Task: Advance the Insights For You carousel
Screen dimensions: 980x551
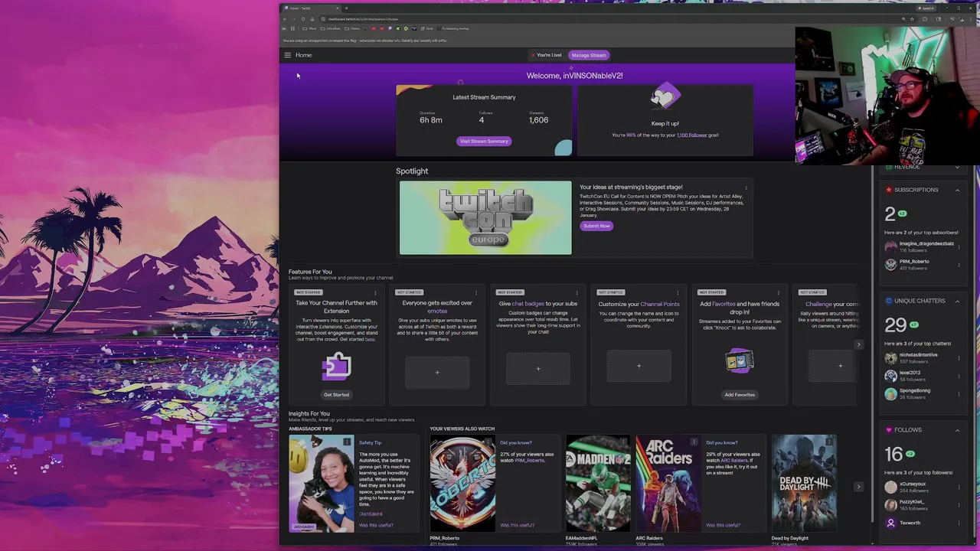Action: coord(858,487)
